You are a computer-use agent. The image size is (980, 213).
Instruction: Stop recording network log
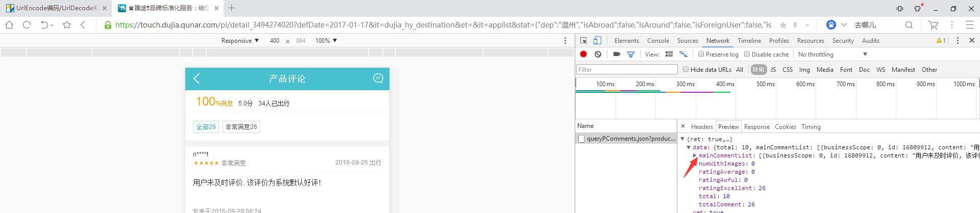coord(583,54)
